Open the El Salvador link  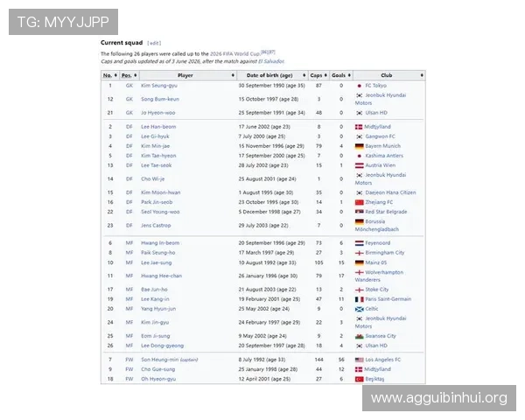tap(271, 61)
